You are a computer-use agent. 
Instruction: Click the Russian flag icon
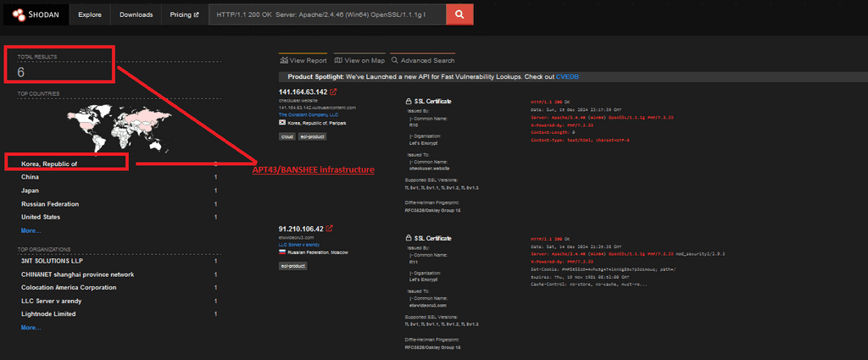click(281, 252)
